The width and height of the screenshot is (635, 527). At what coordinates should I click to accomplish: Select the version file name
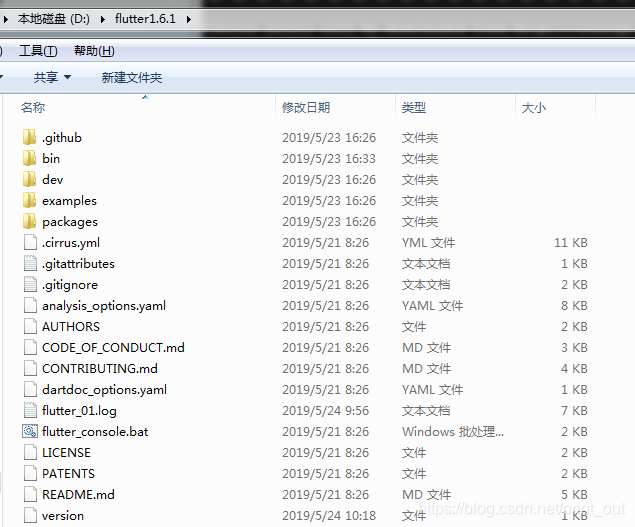[x=63, y=516]
